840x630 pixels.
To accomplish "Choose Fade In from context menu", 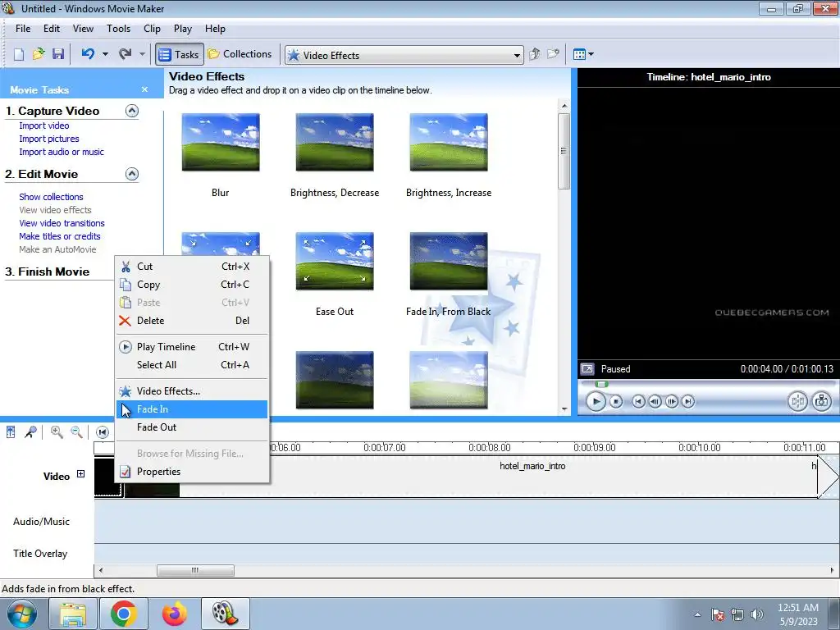I will coord(192,409).
